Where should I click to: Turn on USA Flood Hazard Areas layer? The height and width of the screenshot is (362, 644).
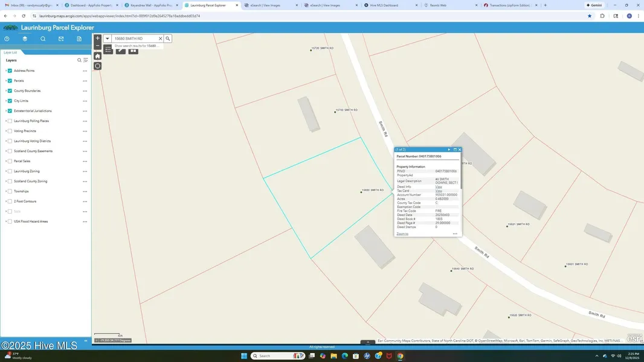pos(10,221)
